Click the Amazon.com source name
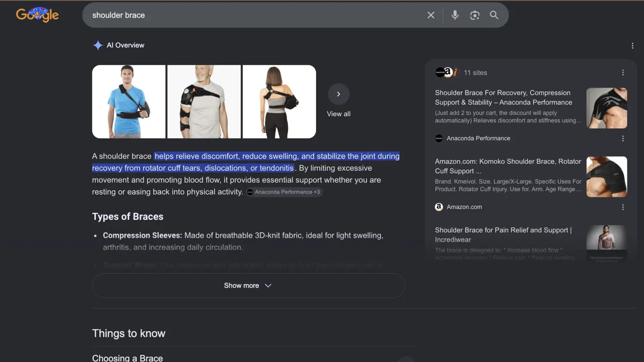Screen dimensions: 644x362 tap(464, 207)
